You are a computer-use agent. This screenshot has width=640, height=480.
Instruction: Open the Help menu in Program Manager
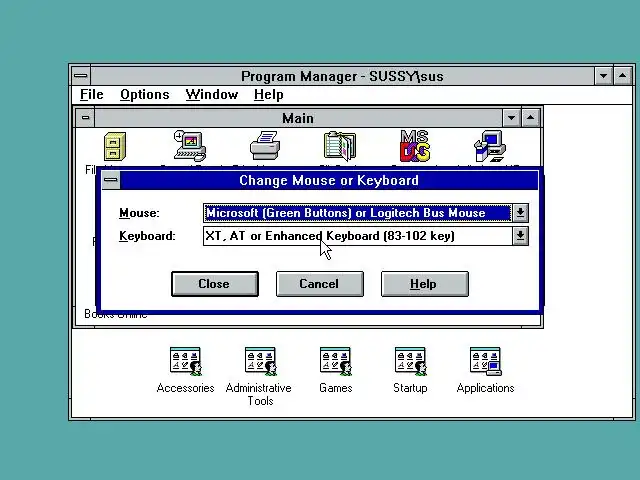268,94
